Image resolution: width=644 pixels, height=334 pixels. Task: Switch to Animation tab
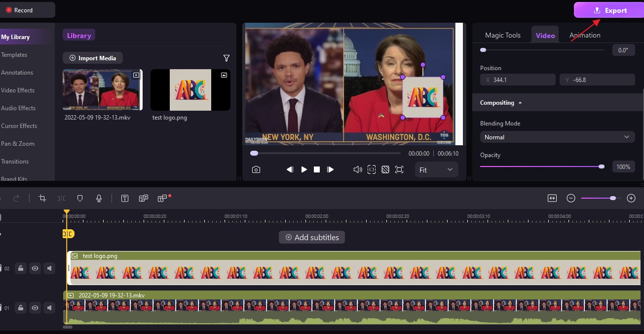(x=585, y=35)
